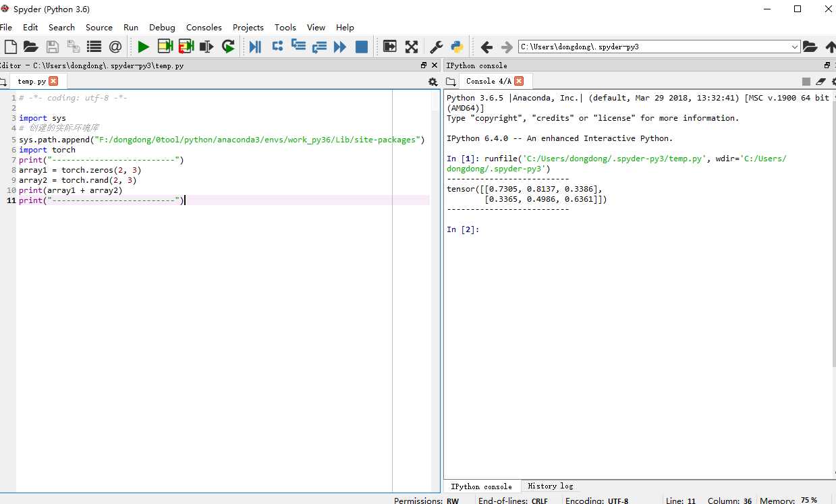Click the Debug file toolbar icon
The height and width of the screenshot is (504, 836).
[x=255, y=47]
